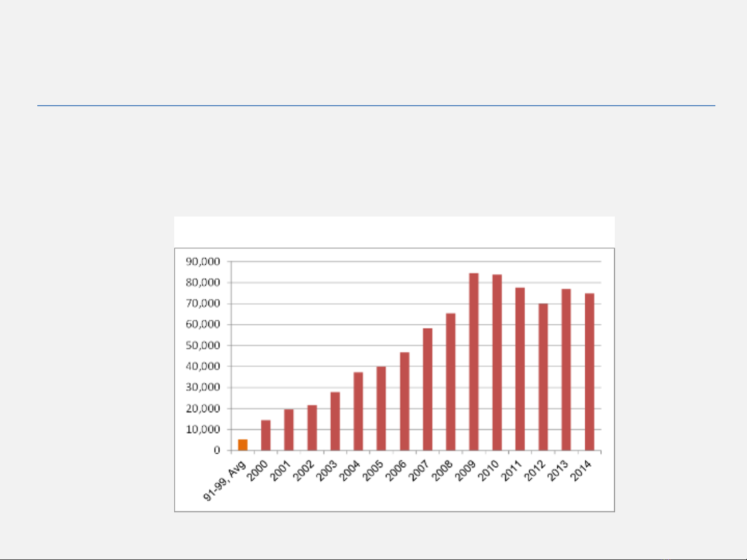This screenshot has height=560, width=747.
Task: Click the "2003" year label
Action: click(x=327, y=470)
